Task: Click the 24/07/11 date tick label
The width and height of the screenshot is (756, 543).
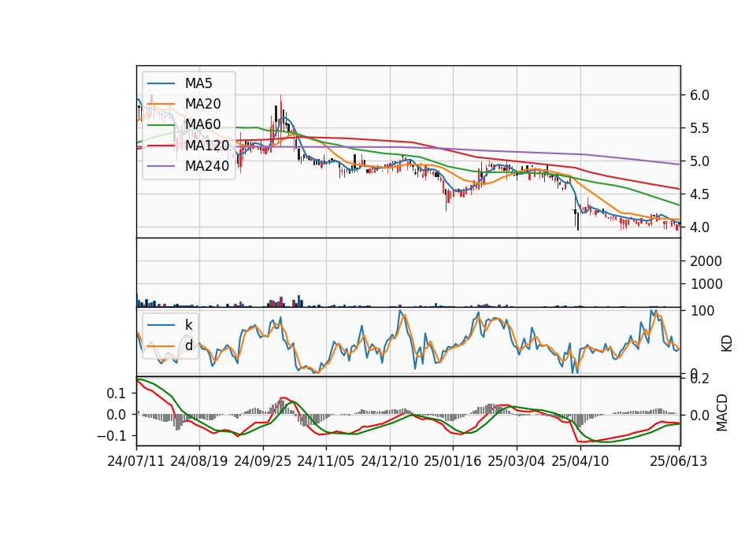Action: coord(136,461)
